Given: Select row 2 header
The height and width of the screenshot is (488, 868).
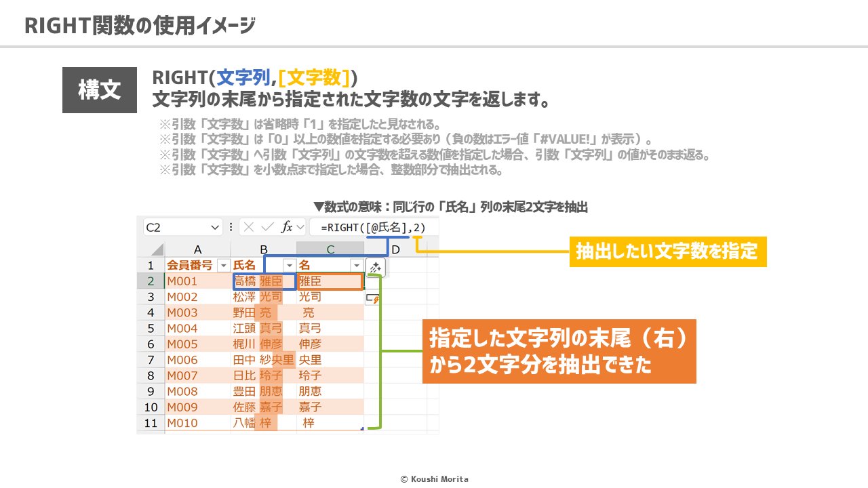Looking at the screenshot, I should point(151,281).
